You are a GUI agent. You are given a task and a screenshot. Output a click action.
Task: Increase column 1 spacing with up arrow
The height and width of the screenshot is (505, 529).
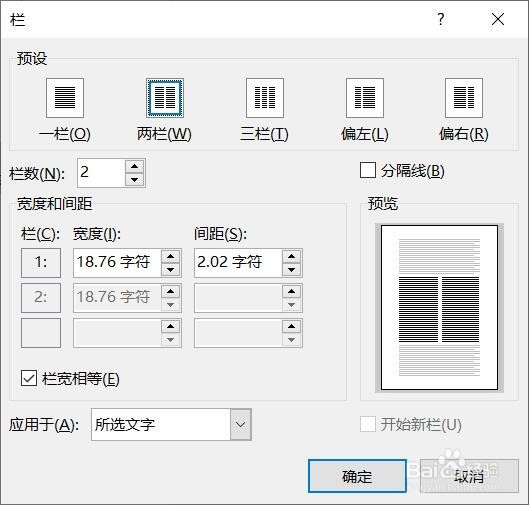[292, 256]
